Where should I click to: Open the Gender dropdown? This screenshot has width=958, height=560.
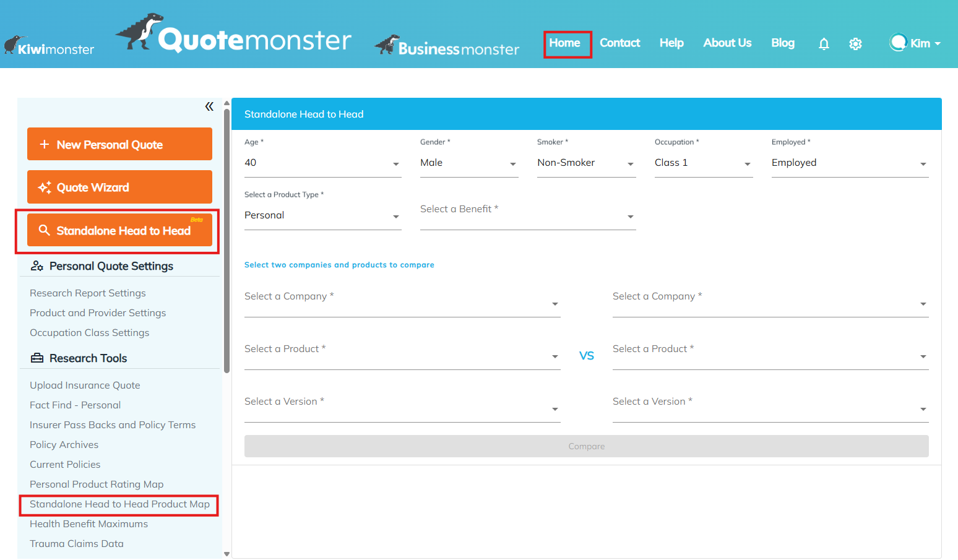click(469, 163)
